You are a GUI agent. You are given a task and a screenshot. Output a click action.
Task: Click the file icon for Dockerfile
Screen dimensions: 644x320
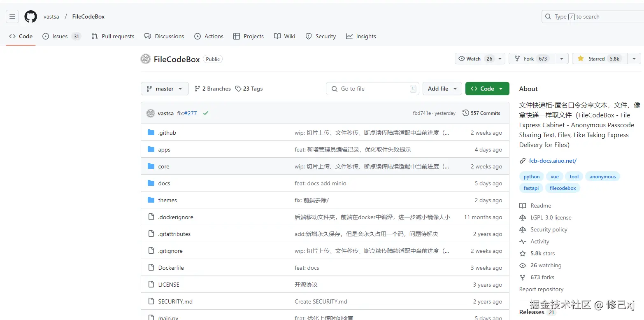point(151,268)
